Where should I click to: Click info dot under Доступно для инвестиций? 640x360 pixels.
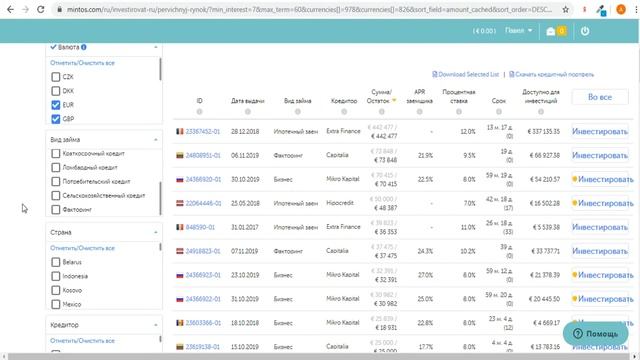coord(541,111)
